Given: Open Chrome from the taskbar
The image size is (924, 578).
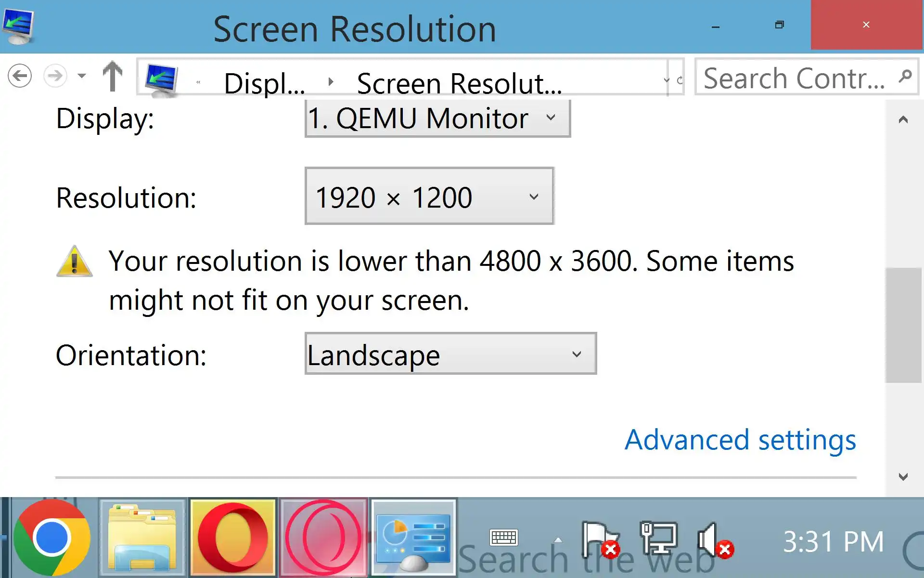Looking at the screenshot, I should coord(51,538).
